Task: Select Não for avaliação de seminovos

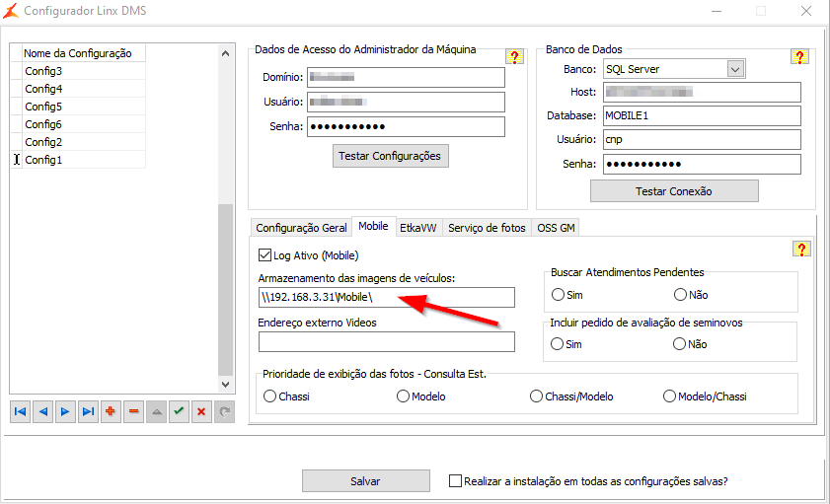Action: click(x=679, y=344)
